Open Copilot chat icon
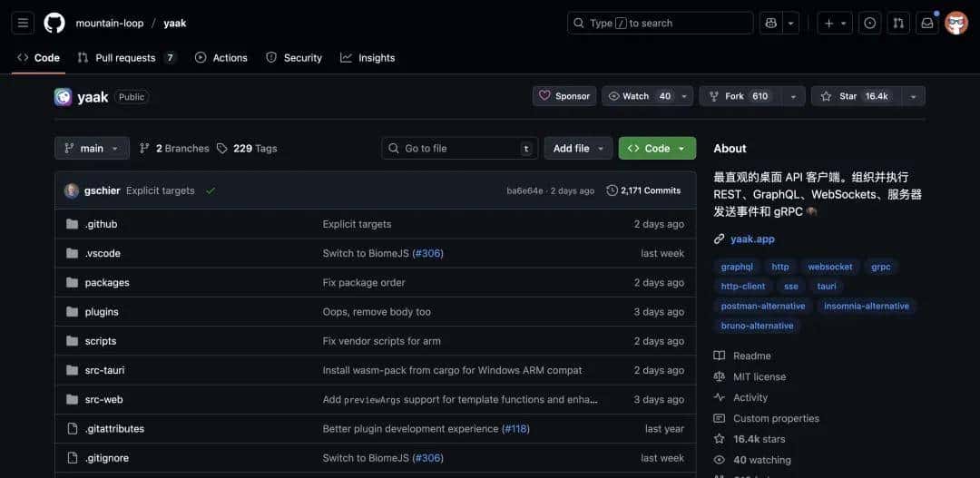Viewport: 980px width, 478px height. (x=771, y=23)
